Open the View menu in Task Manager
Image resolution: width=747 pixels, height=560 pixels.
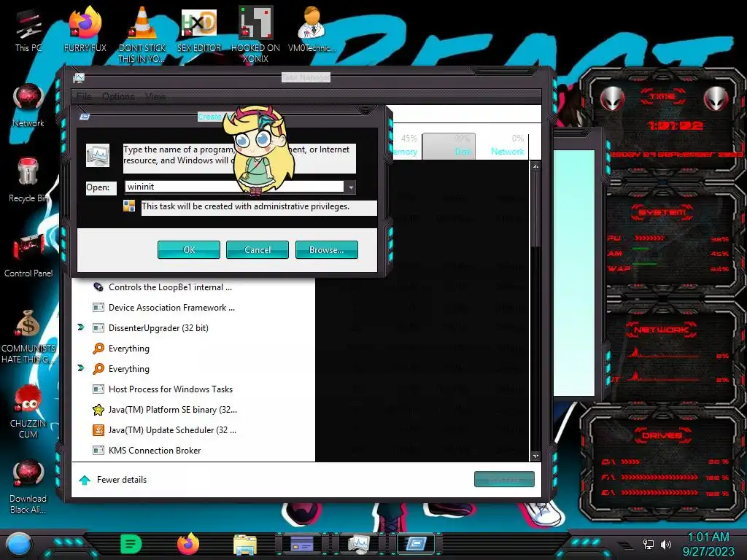point(155,96)
